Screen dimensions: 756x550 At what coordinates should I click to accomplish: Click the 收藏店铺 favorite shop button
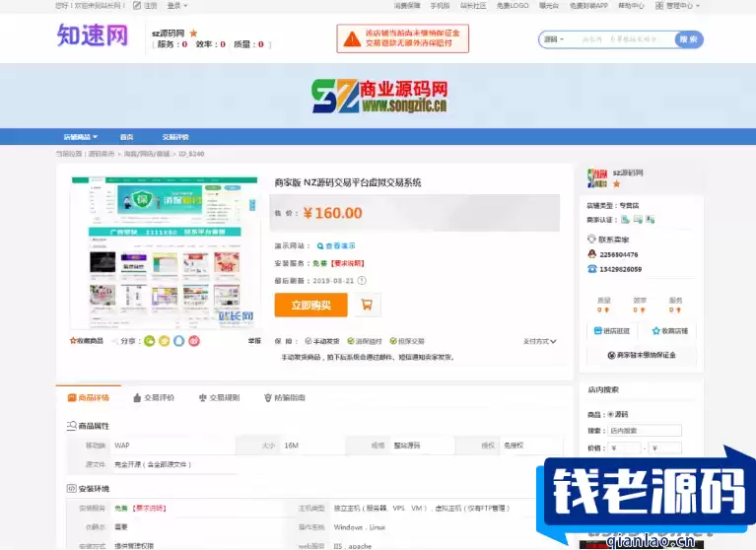(x=669, y=330)
